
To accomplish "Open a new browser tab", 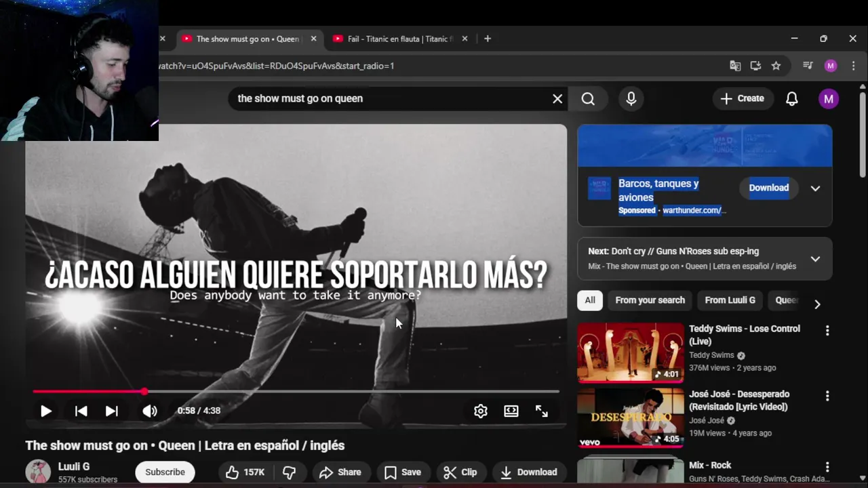I will click(x=488, y=39).
